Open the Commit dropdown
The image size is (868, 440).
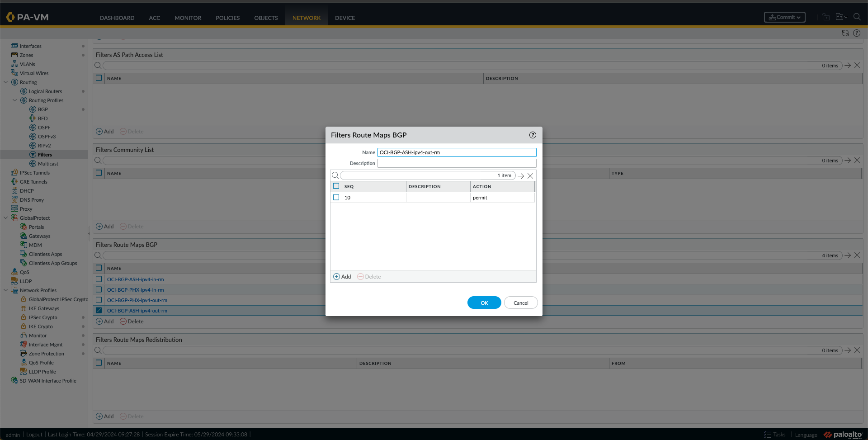coord(784,17)
